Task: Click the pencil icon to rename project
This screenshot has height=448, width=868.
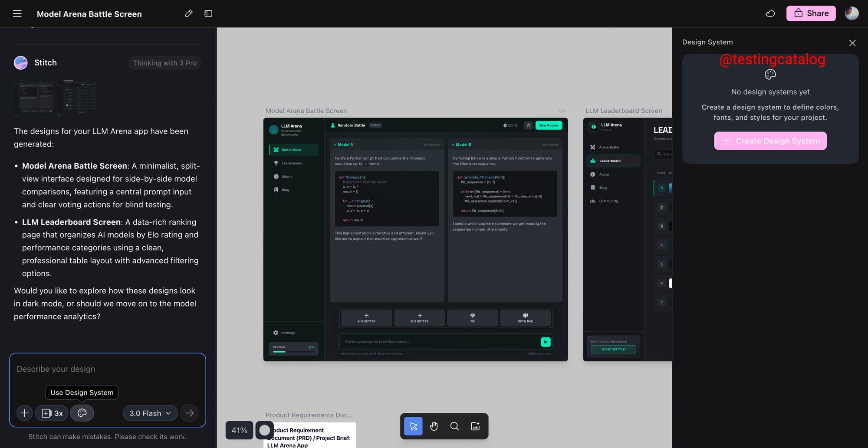Action: [189, 13]
